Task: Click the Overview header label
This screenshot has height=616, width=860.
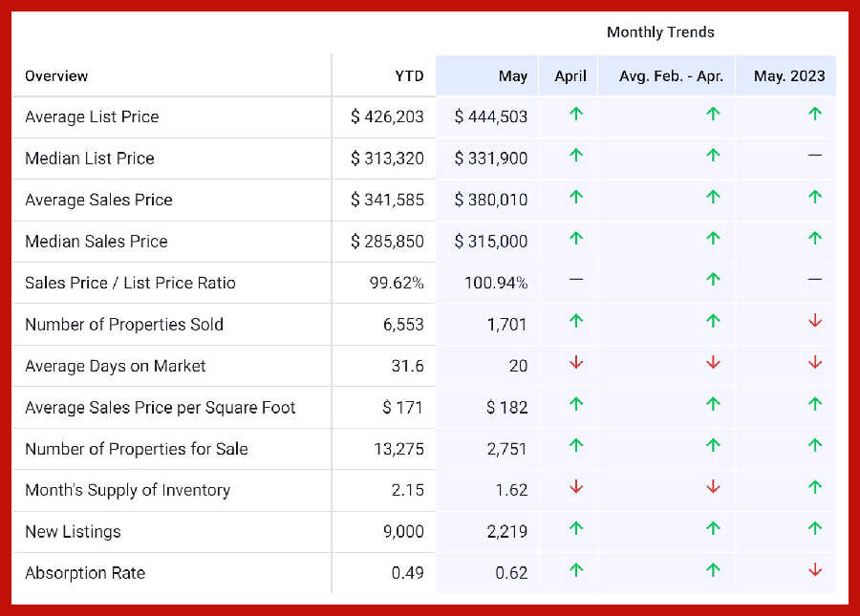Action: point(56,76)
